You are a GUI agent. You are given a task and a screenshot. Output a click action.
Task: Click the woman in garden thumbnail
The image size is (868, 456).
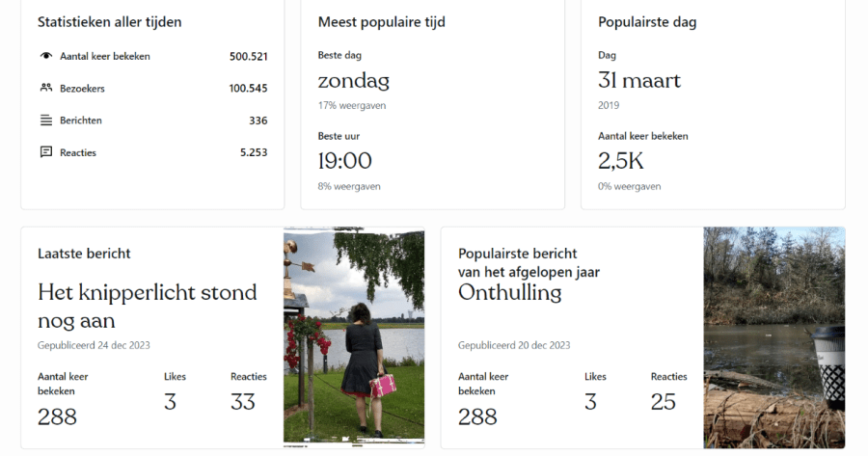tap(354, 337)
